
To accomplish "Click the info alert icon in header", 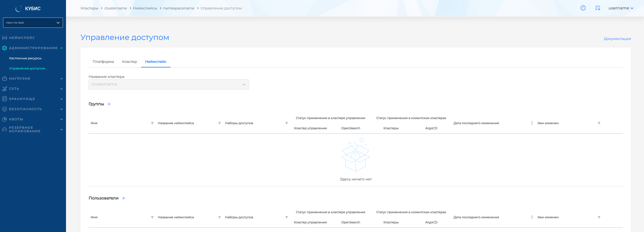I will [583, 8].
